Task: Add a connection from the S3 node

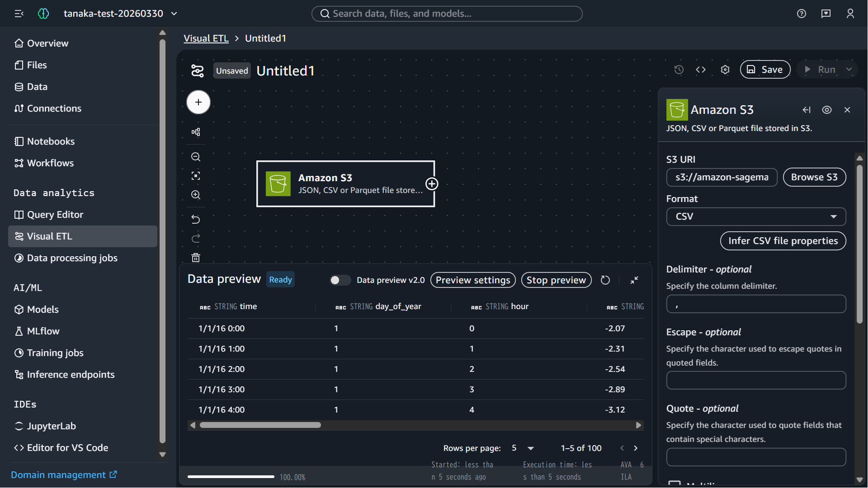Action: [432, 184]
